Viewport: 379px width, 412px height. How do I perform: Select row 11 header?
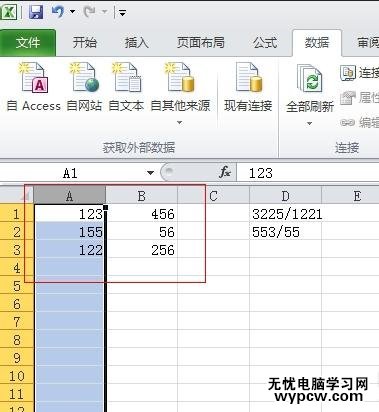click(x=17, y=394)
